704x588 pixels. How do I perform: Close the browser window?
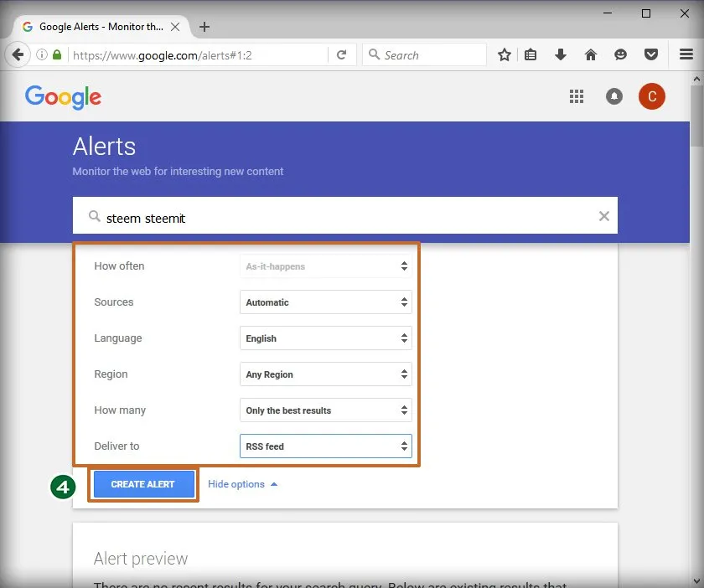coord(685,13)
